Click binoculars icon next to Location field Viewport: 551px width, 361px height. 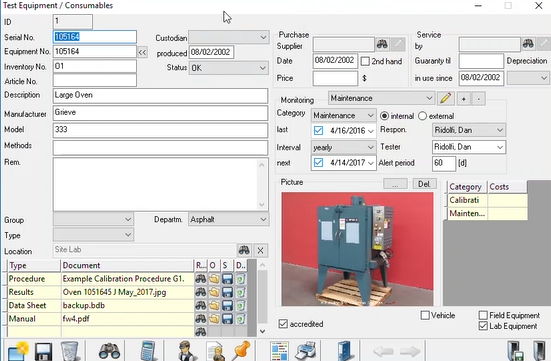244,251
